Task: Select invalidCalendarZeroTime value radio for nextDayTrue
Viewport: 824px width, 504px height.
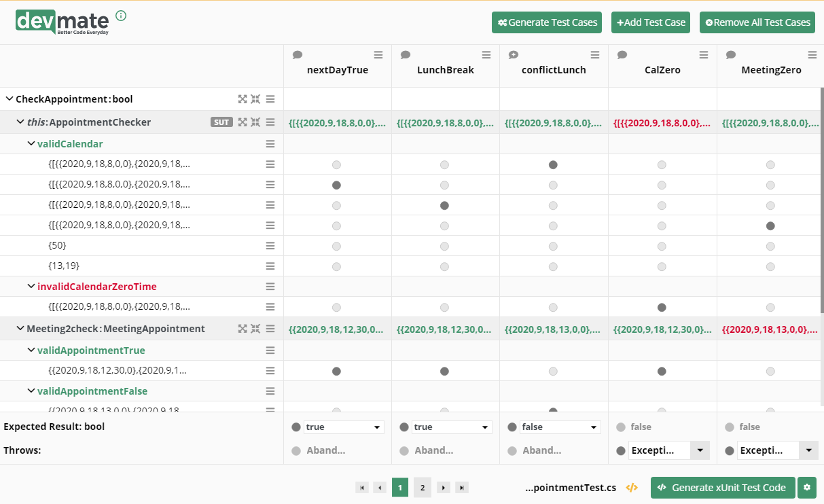Action: [336, 307]
